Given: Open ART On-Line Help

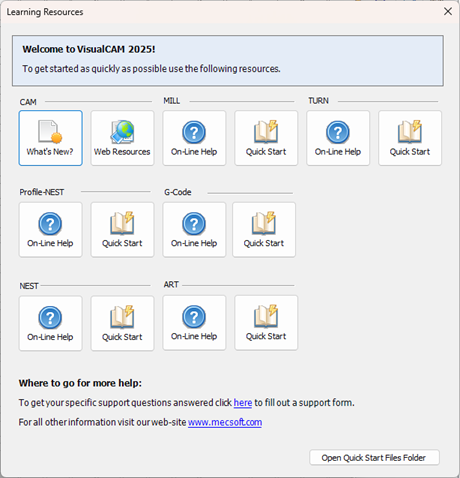Looking at the screenshot, I should pos(194,323).
